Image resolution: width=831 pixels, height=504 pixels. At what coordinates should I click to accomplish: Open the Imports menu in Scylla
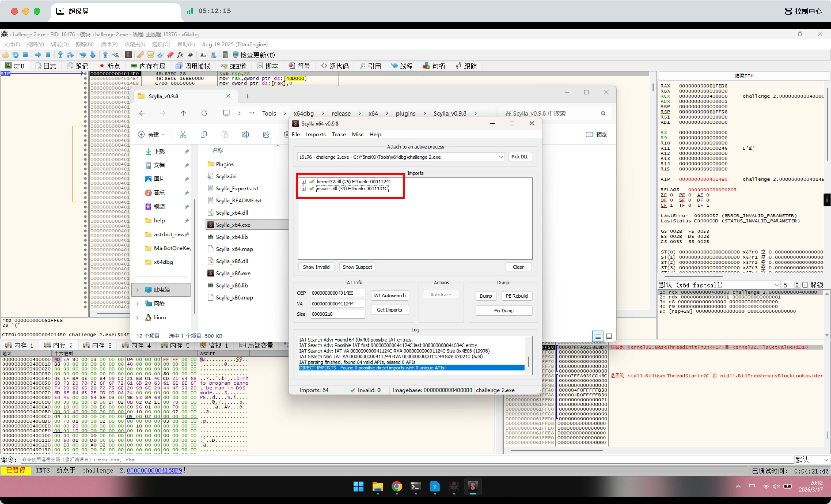click(x=315, y=134)
